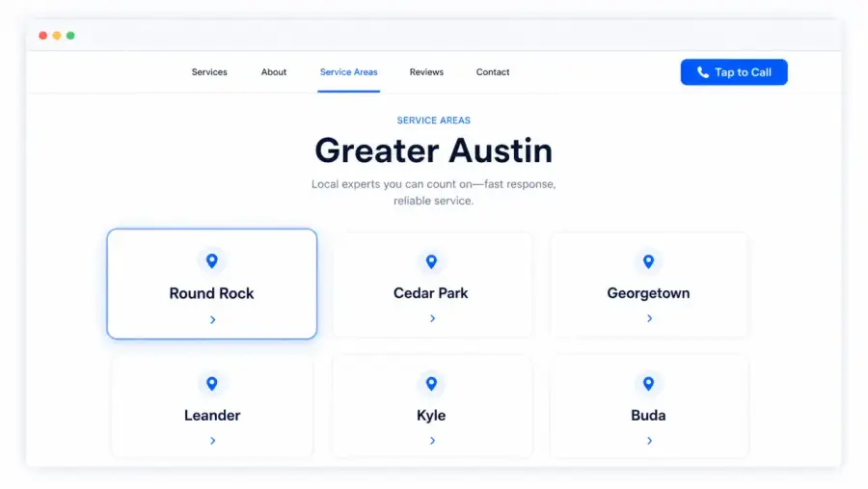This screenshot has height=489, width=868.
Task: Open Cedar Park via its chevron arrow
Action: [432, 318]
